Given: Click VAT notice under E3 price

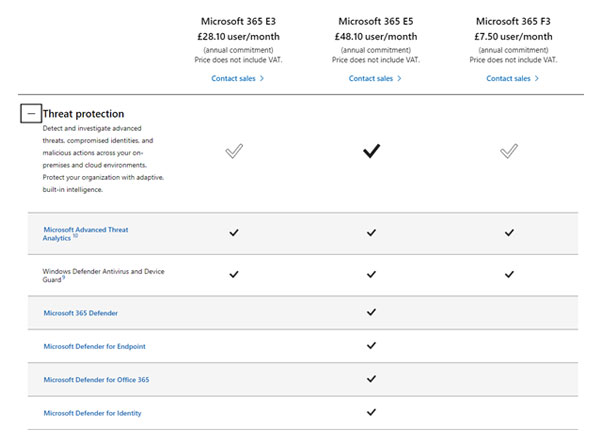Looking at the screenshot, I should 238,60.
